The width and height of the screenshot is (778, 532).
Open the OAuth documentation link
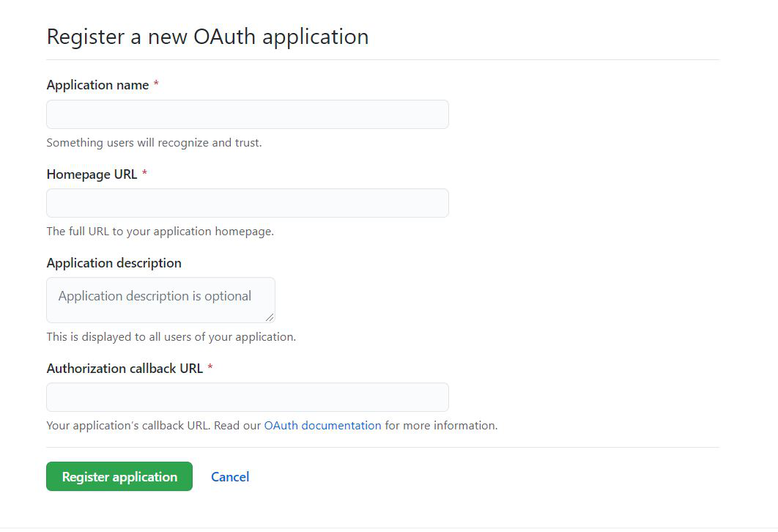coord(322,425)
